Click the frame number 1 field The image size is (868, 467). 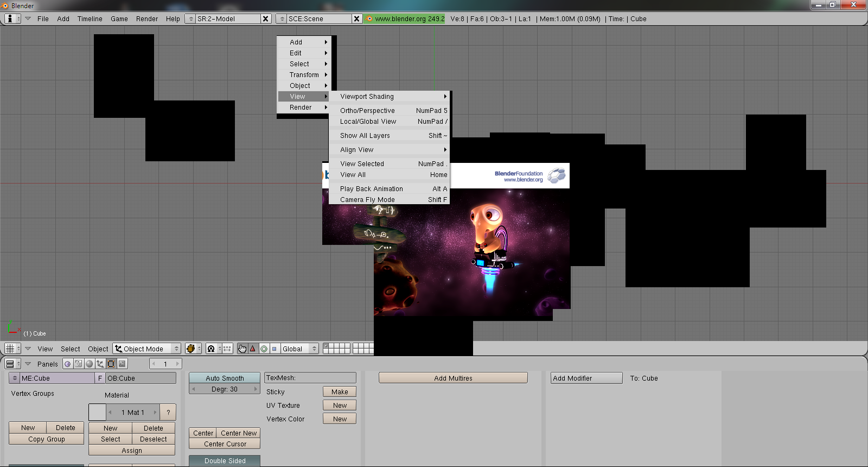pyautogui.click(x=165, y=364)
